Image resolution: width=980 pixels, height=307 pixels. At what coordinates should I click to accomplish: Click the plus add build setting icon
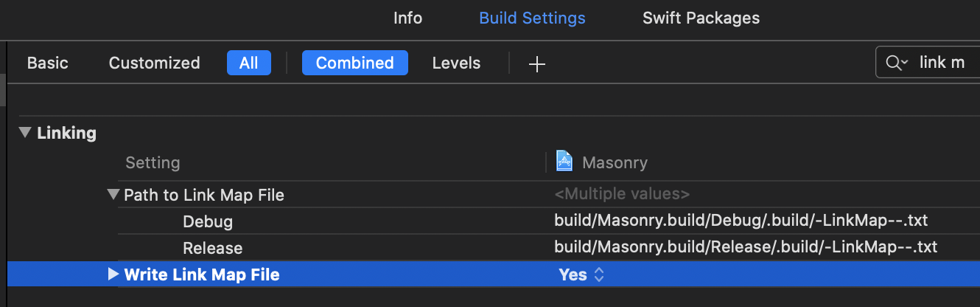click(x=537, y=64)
